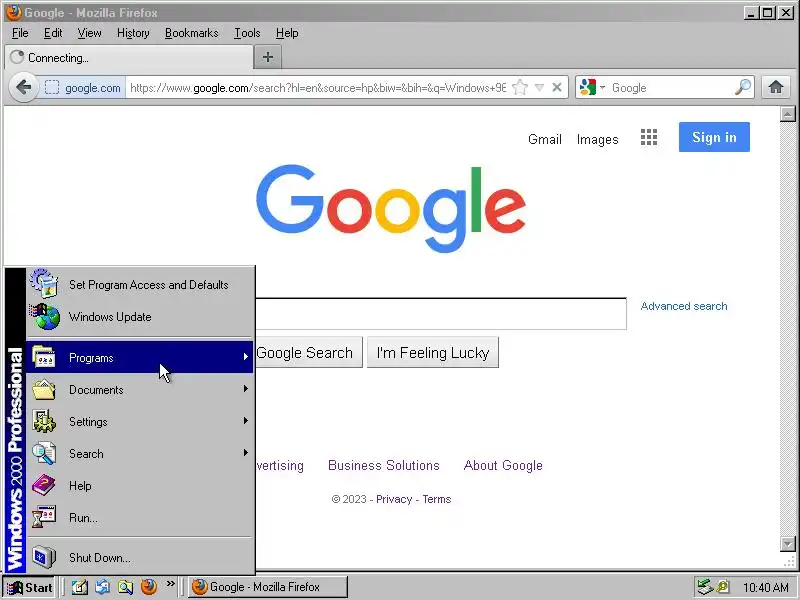Click the Start button
The width and height of the screenshot is (800, 600).
pos(30,587)
